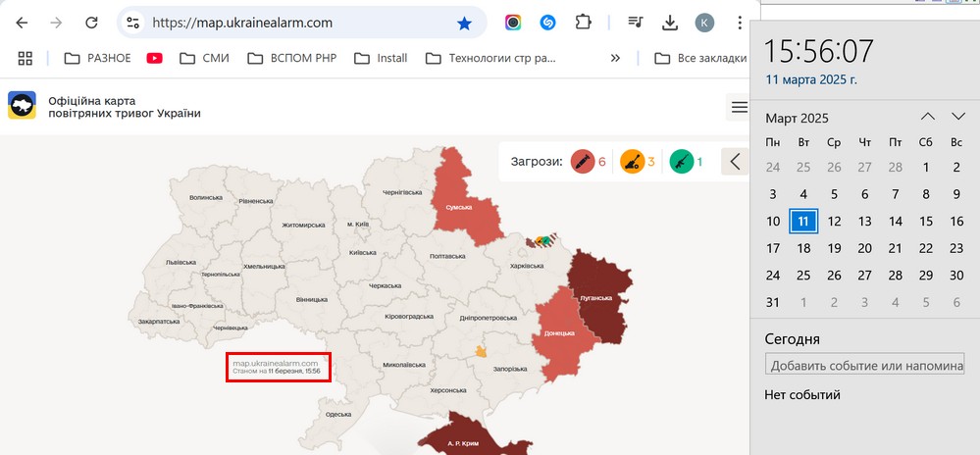
Task: Collapse the threats panel with the chevron
Action: coord(735,162)
